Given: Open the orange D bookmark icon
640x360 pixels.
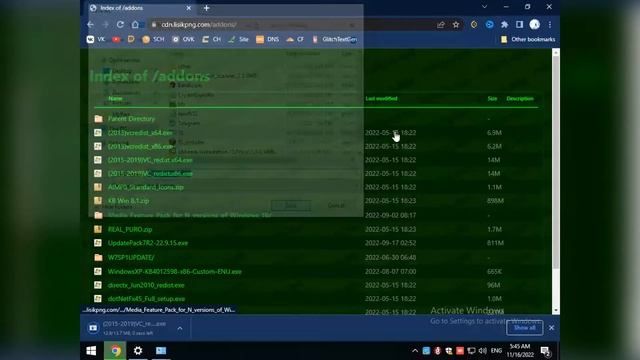Looking at the screenshot, I should pyautogui.click(x=131, y=39).
